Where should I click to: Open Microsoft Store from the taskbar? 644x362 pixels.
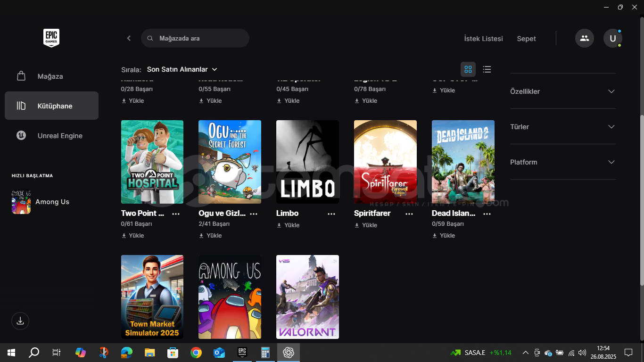pos(173,353)
